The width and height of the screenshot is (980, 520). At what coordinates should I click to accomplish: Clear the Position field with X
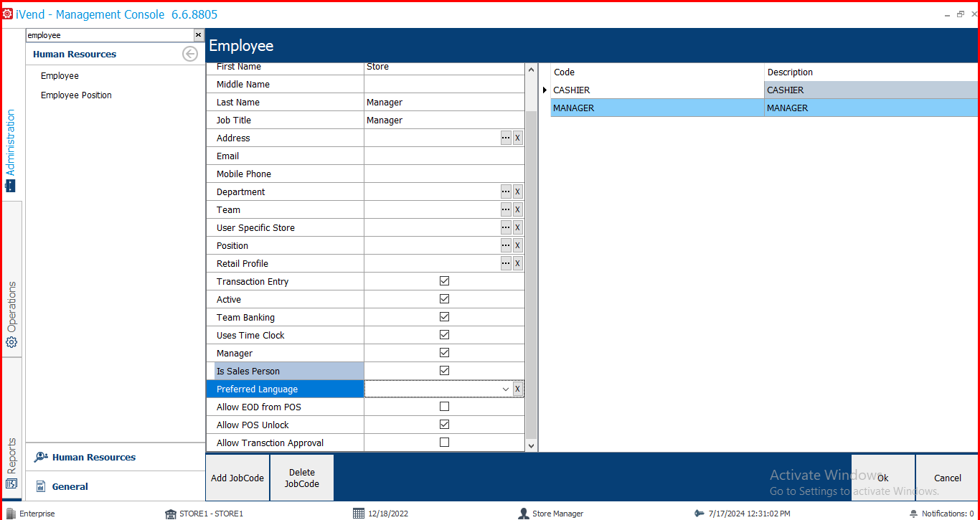tap(518, 245)
